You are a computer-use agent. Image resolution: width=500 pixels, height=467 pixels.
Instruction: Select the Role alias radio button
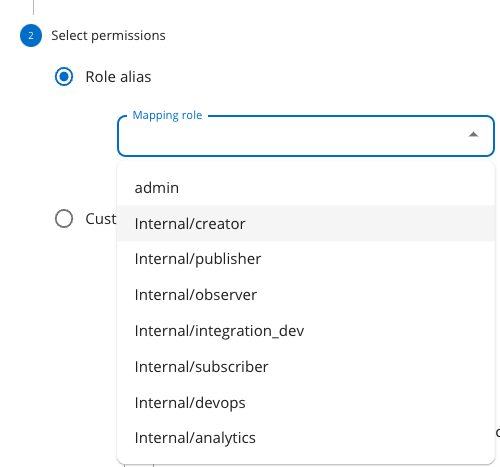[x=64, y=77]
